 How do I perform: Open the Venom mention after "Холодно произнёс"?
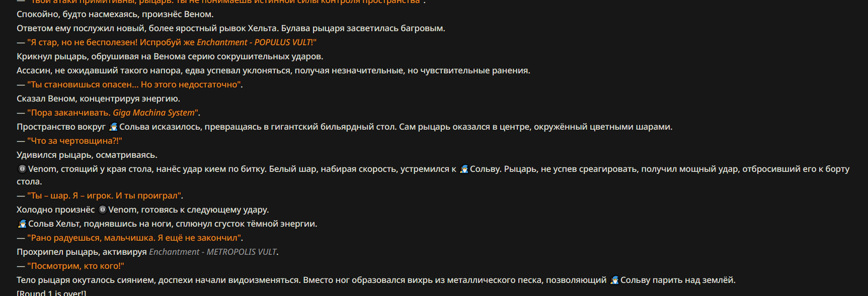122,210
